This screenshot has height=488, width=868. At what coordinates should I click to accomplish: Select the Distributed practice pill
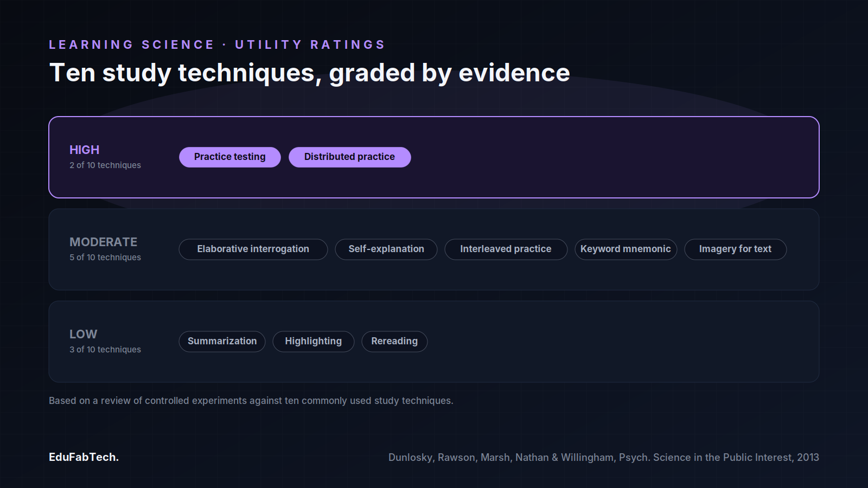coord(350,157)
